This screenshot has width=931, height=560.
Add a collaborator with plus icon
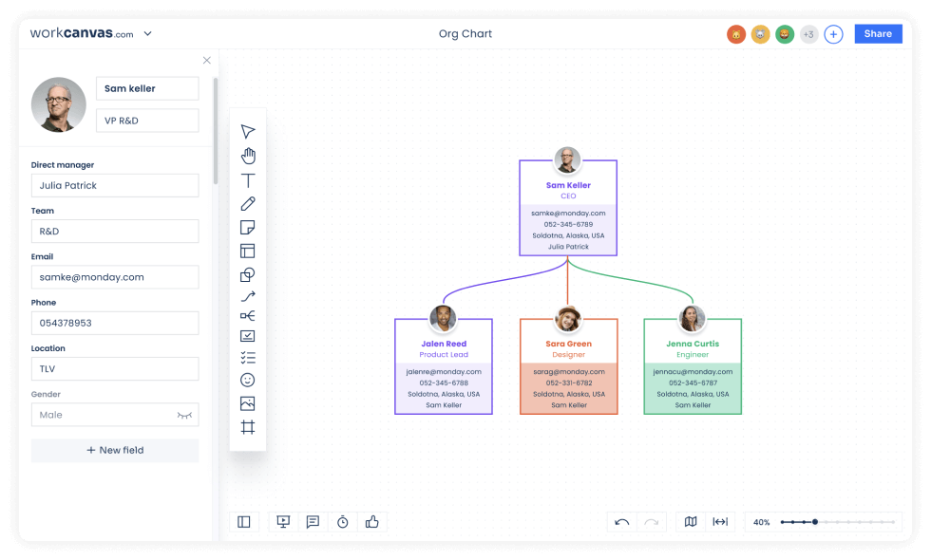(x=834, y=34)
